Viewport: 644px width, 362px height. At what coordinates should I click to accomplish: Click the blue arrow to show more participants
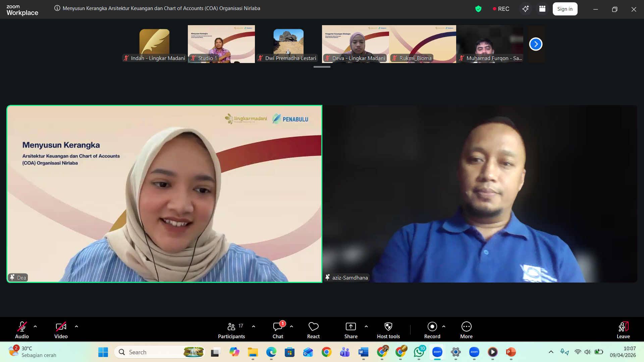click(536, 44)
